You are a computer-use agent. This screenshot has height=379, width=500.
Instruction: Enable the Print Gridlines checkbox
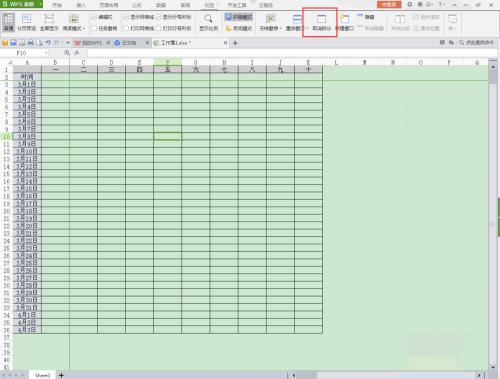point(126,28)
